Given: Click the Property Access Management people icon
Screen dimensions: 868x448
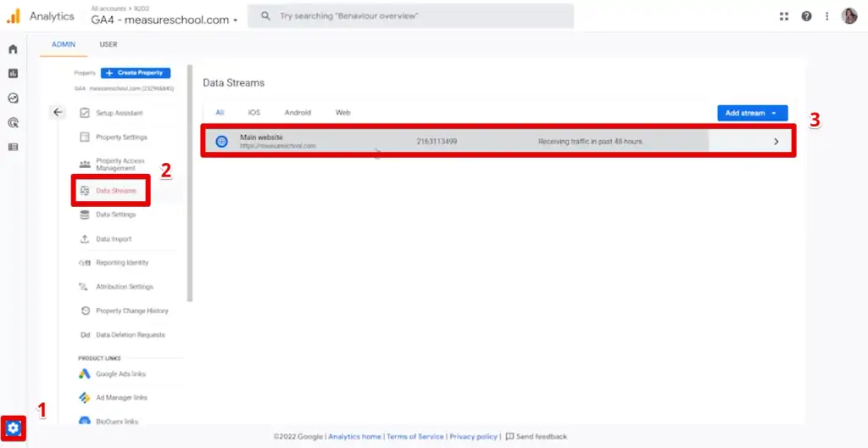Looking at the screenshot, I should [x=85, y=164].
